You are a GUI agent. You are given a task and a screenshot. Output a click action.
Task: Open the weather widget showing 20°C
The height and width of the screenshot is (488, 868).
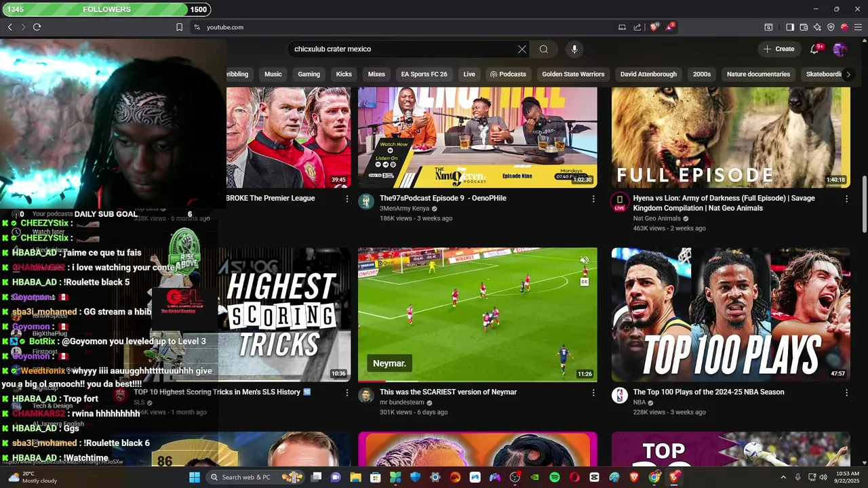click(33, 477)
